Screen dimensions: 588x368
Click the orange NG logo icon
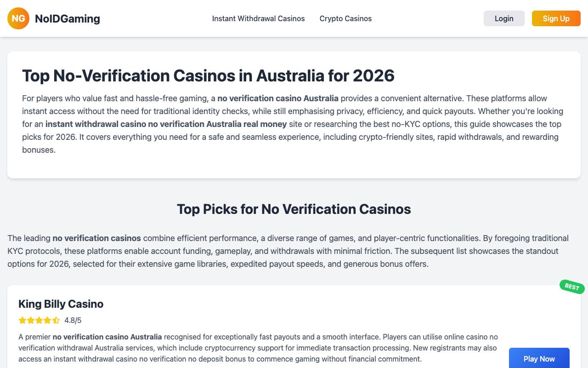point(18,18)
